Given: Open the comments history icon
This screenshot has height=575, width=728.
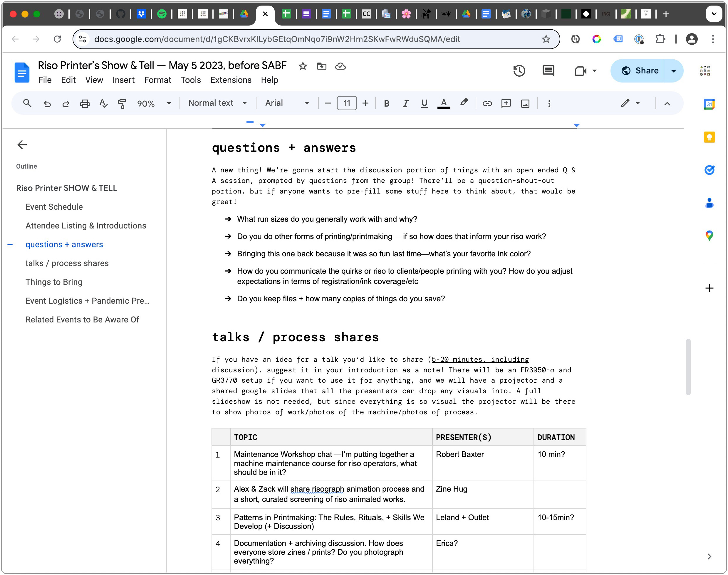Looking at the screenshot, I should [548, 71].
